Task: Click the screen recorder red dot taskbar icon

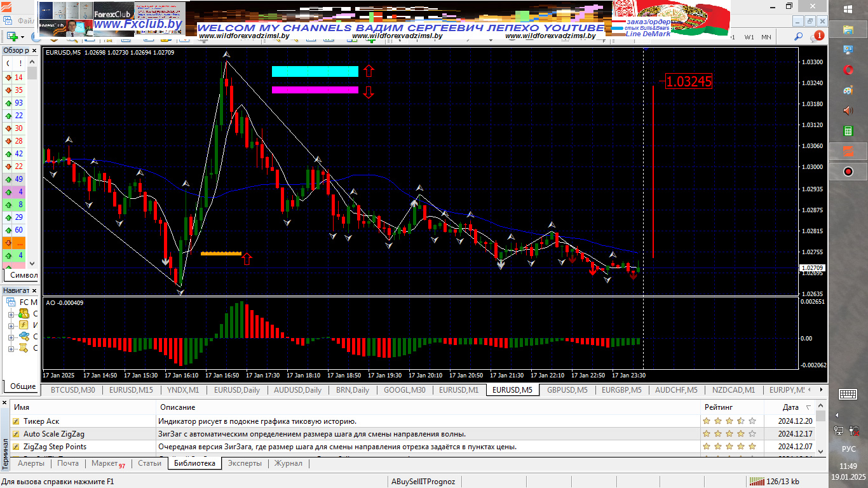Action: 848,172
